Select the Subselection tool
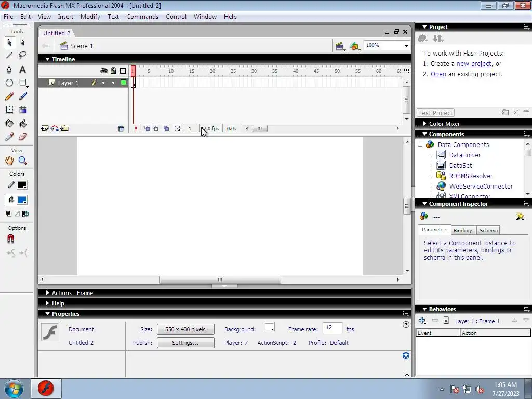Viewport: 532px width, 399px height. pyautogui.click(x=22, y=42)
